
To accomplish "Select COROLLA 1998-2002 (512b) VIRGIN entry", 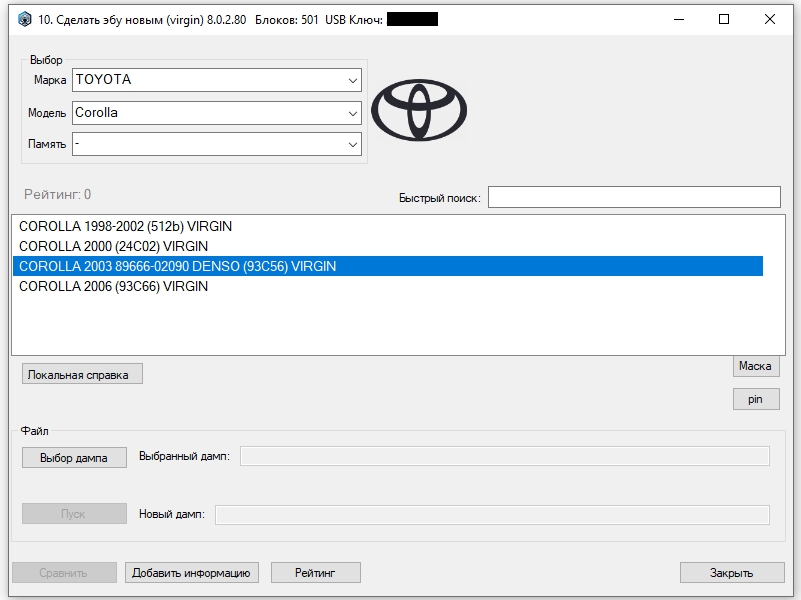I will coord(388,226).
